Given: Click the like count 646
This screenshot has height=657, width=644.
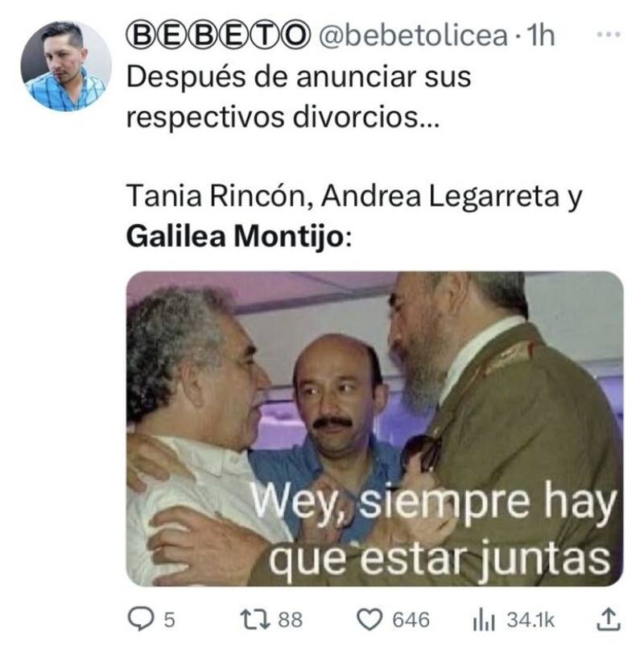Looking at the screenshot, I should pos(411,620).
